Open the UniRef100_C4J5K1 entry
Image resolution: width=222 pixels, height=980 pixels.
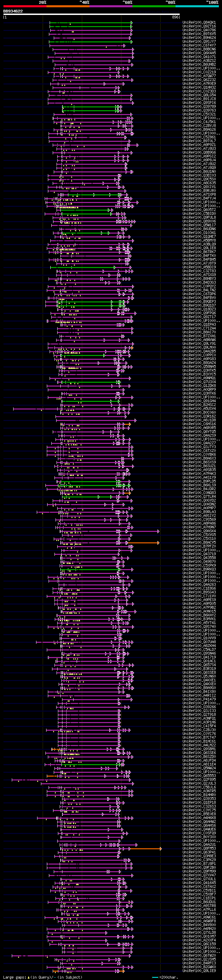[199, 122]
